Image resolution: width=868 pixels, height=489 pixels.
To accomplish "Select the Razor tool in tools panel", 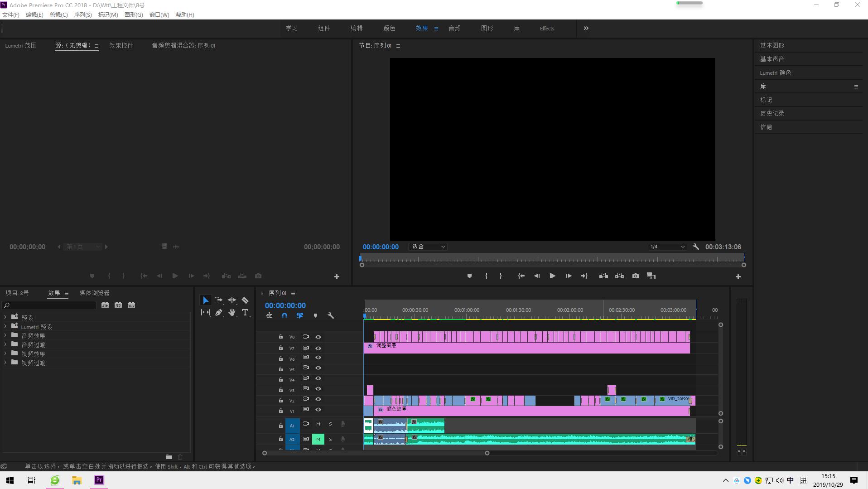I will point(245,300).
